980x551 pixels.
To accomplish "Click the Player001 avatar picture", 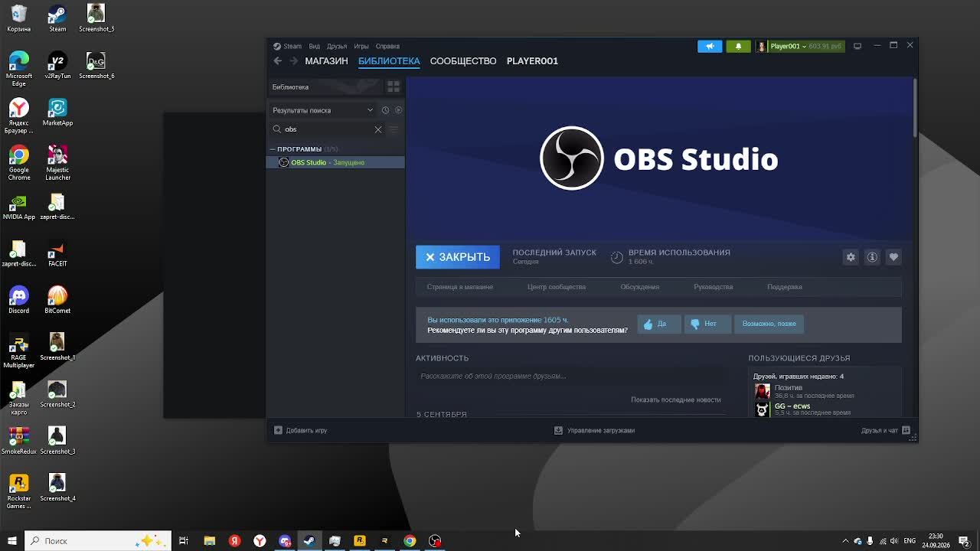I will tap(761, 46).
